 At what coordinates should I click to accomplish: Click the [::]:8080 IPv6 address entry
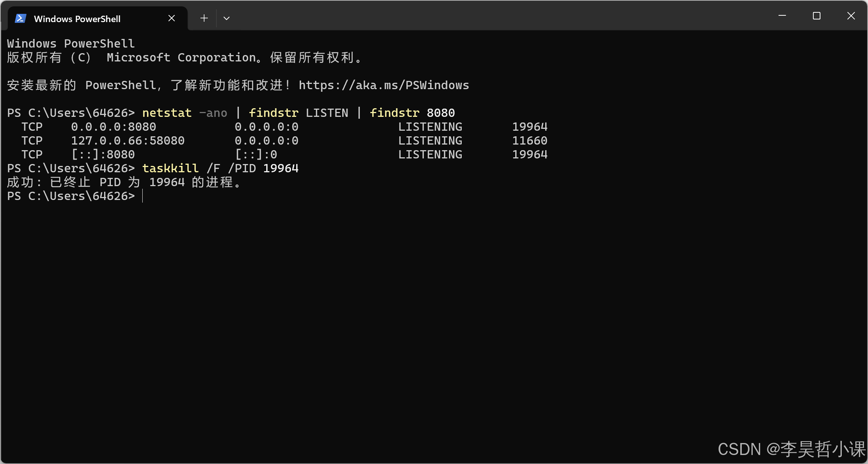(103, 154)
